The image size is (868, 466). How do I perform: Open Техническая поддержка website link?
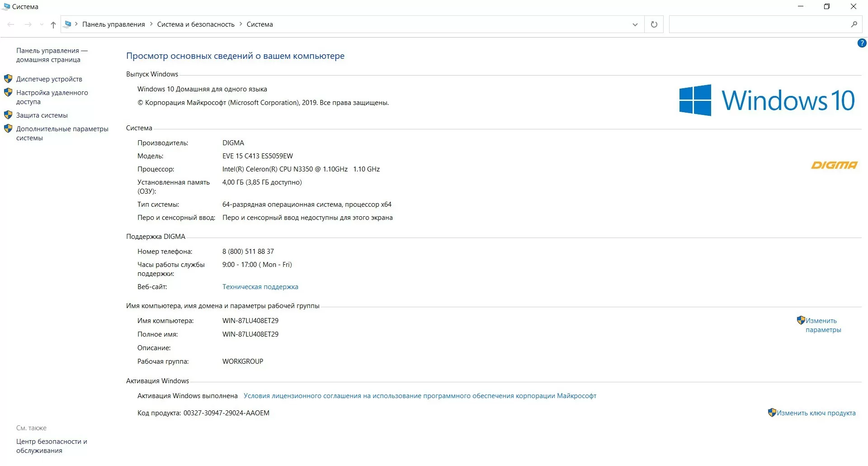[x=260, y=287]
